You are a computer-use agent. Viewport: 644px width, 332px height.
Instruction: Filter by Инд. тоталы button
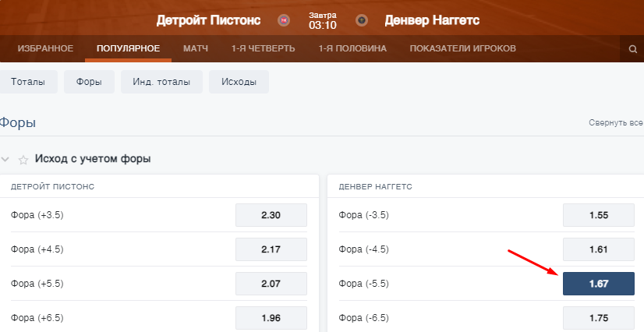tap(161, 82)
